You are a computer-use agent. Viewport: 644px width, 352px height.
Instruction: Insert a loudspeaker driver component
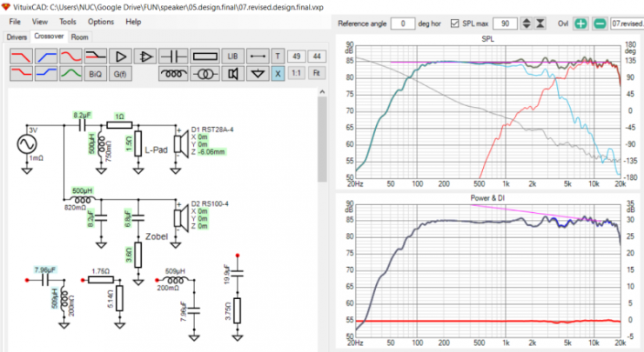coord(232,74)
